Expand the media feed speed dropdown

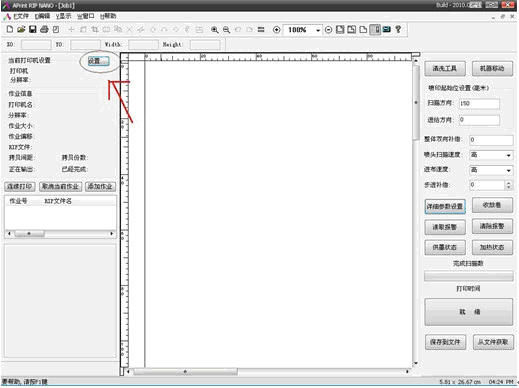(x=508, y=170)
